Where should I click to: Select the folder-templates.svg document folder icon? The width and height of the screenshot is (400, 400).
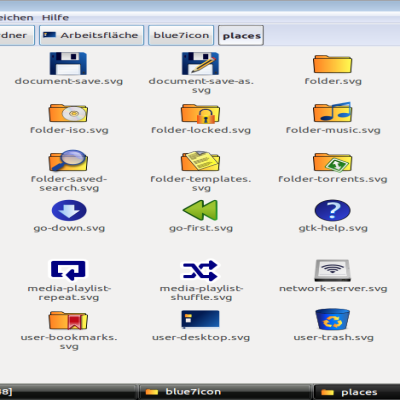200,161
